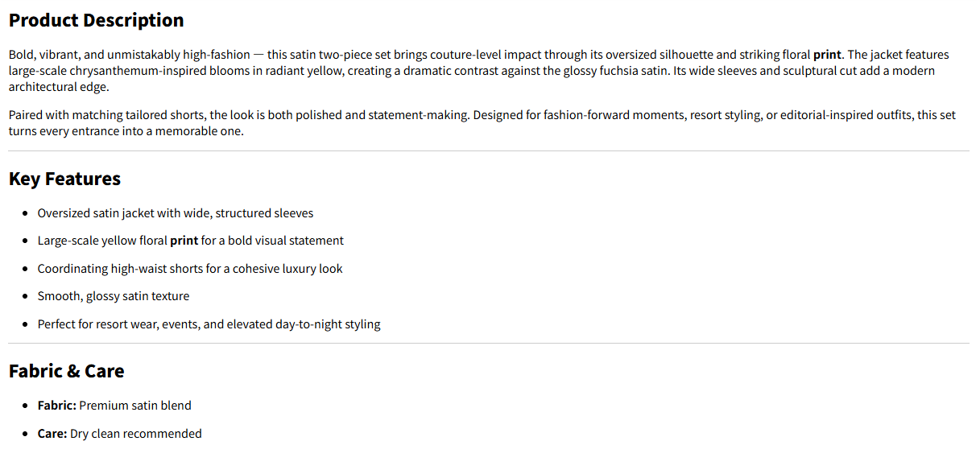Click the "Product Description" heading
Viewport: 980px width, 474px height.
96,20
